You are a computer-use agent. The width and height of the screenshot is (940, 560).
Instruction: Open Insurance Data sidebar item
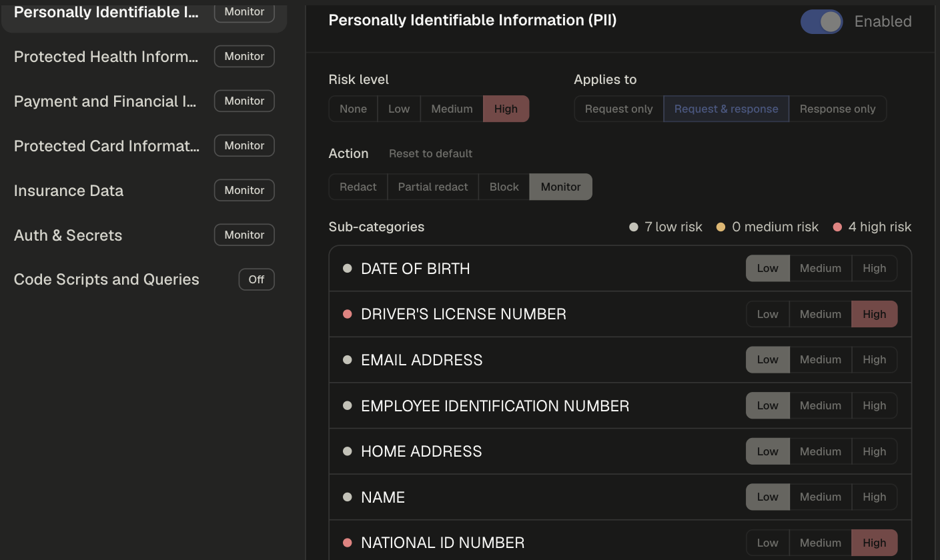coord(143,191)
